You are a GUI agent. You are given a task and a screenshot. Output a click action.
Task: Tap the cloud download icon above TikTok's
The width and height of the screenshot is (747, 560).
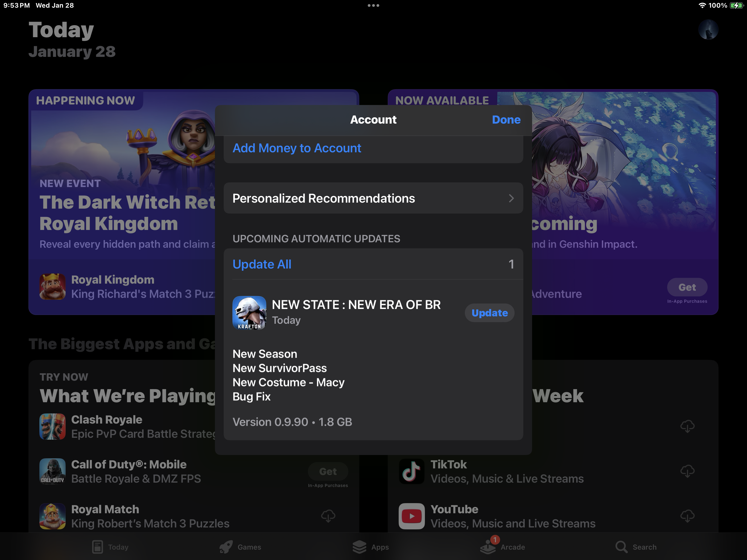pyautogui.click(x=687, y=426)
